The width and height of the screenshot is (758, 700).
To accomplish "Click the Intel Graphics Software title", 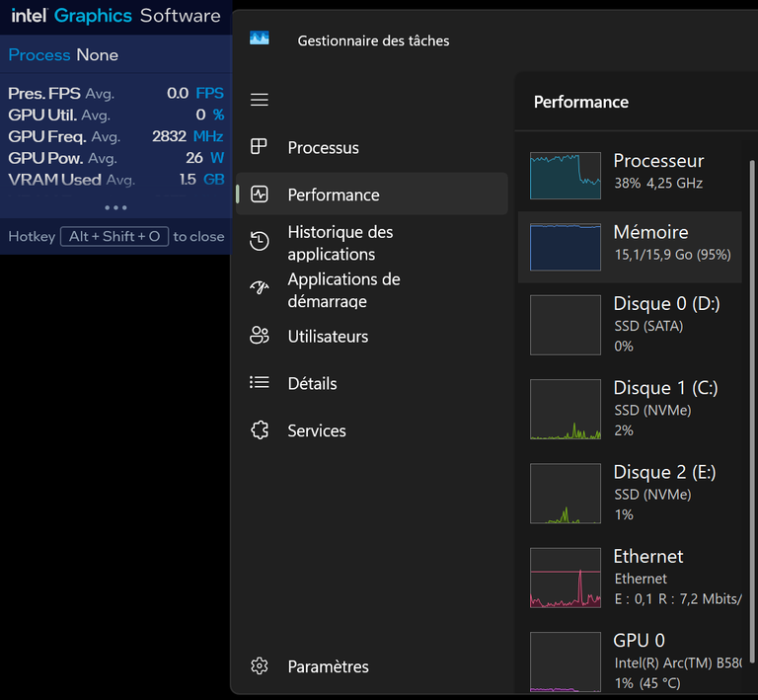I will [x=116, y=16].
